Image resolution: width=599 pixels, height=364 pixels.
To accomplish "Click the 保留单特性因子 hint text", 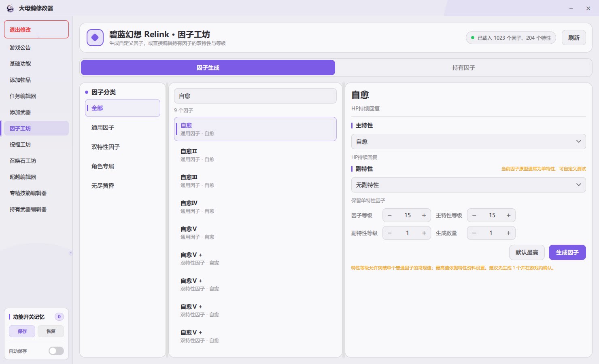I will pyautogui.click(x=368, y=201).
